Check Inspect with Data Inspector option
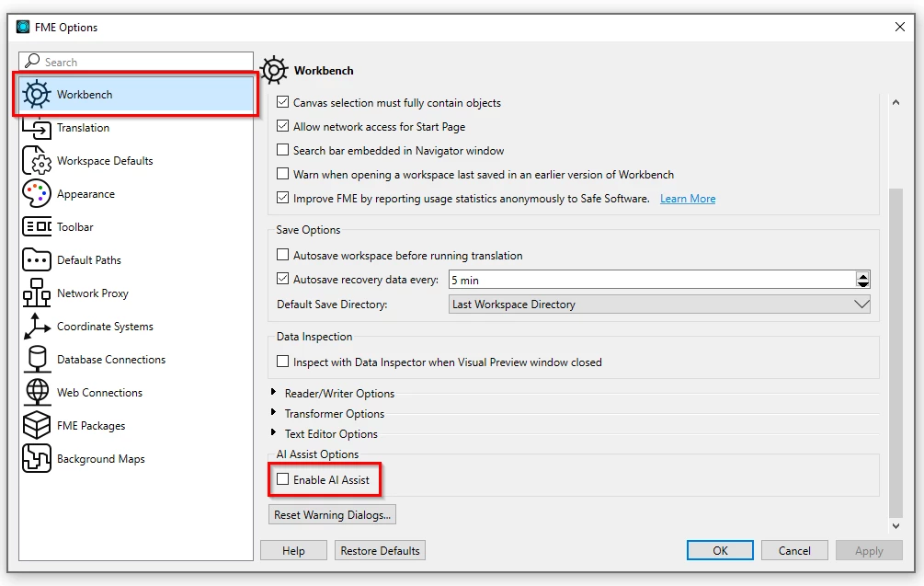 click(x=283, y=362)
